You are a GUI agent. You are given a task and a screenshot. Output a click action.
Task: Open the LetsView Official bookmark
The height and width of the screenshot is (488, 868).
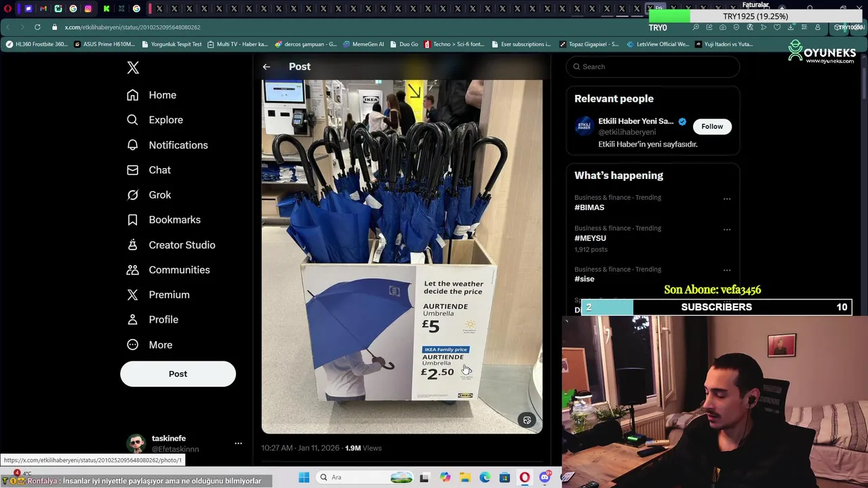pyautogui.click(x=658, y=44)
